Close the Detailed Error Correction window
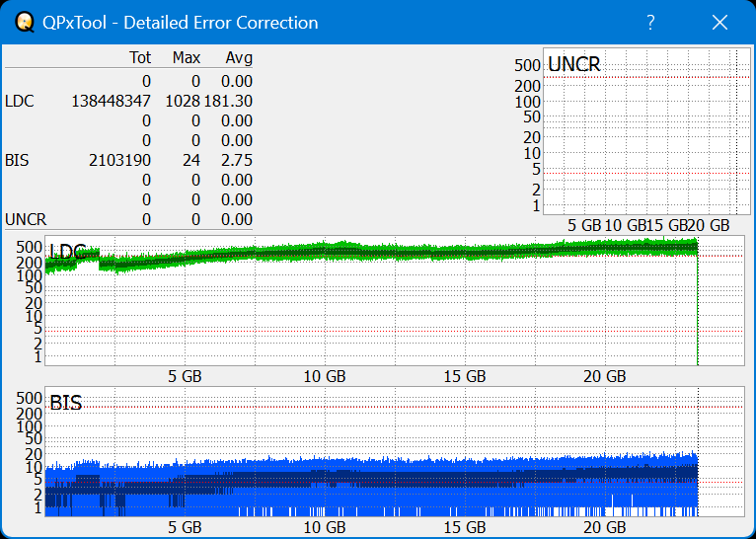Viewport: 756px width, 539px height. [719, 22]
